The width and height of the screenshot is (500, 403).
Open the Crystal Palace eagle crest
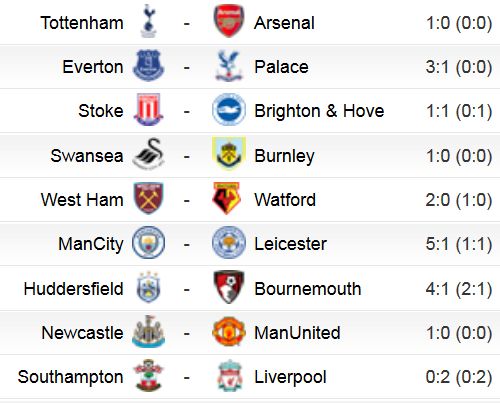pos(229,66)
